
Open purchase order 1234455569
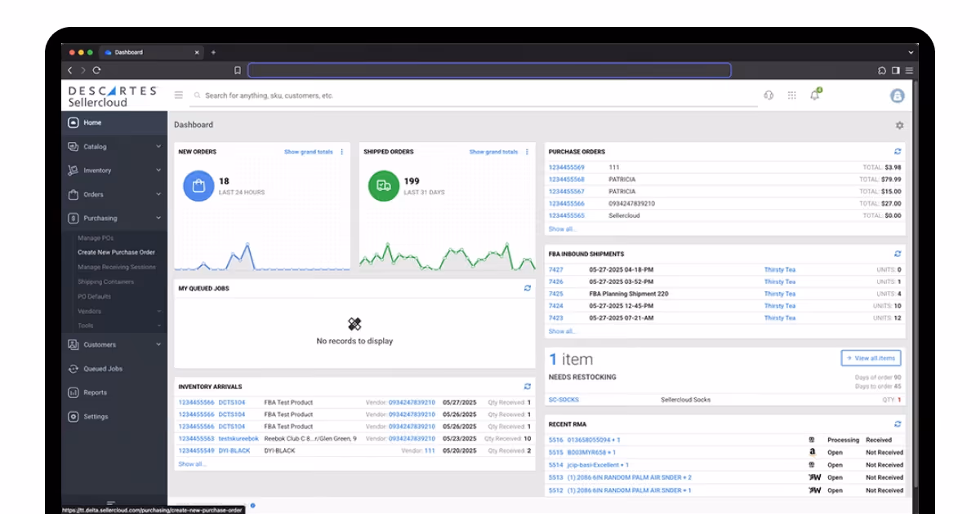pyautogui.click(x=567, y=167)
